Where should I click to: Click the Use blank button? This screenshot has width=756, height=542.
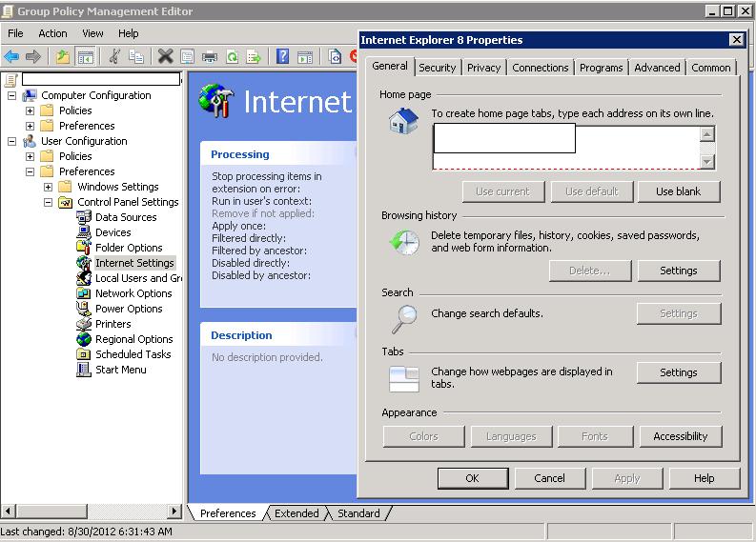click(x=679, y=191)
